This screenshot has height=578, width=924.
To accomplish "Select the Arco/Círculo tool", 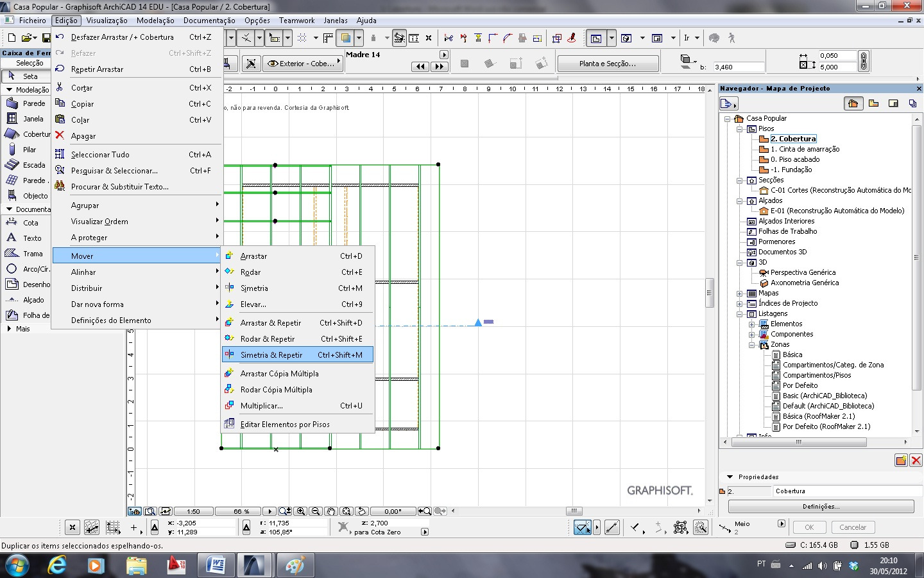I will click(26, 268).
